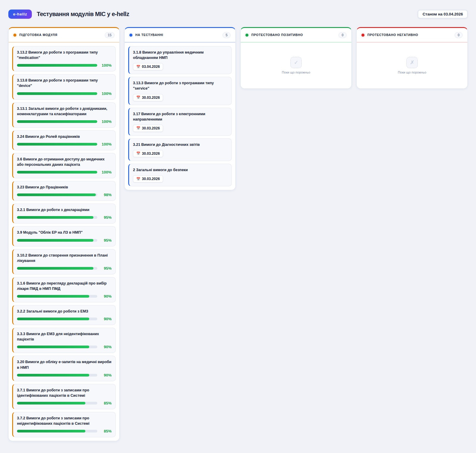Image resolution: width=476 pixels, height=453 pixels.
Task: Click the checkmark icon in empty positive column
Action: (296, 63)
